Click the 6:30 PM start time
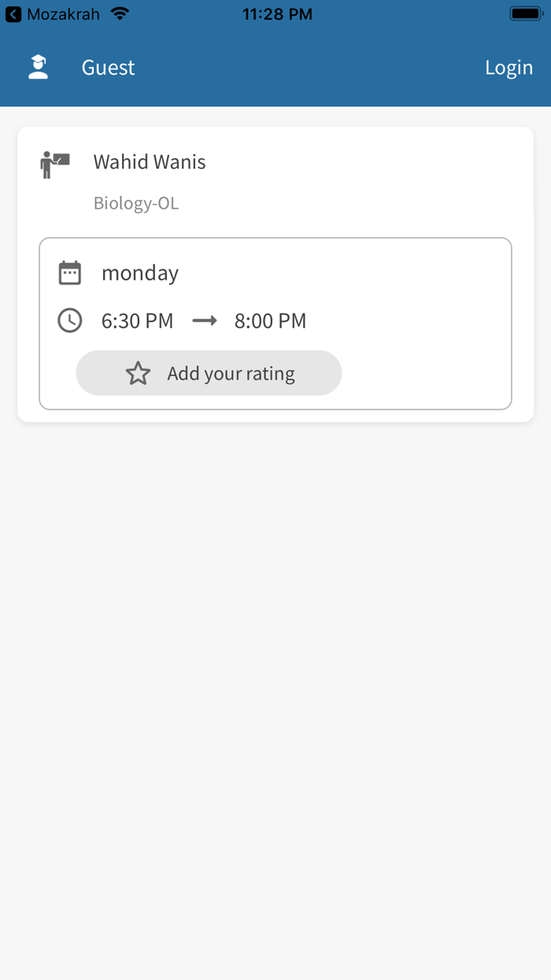This screenshot has height=980, width=551. click(x=137, y=321)
